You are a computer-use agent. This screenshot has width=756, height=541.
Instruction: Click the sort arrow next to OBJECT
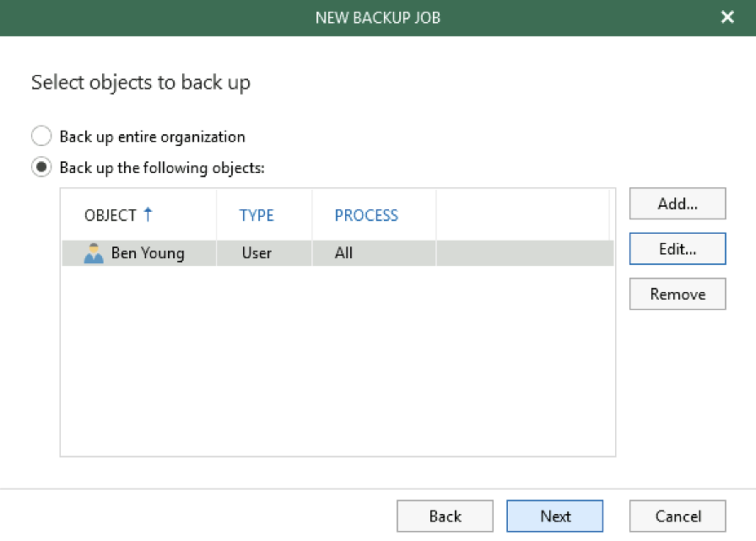tap(148, 214)
